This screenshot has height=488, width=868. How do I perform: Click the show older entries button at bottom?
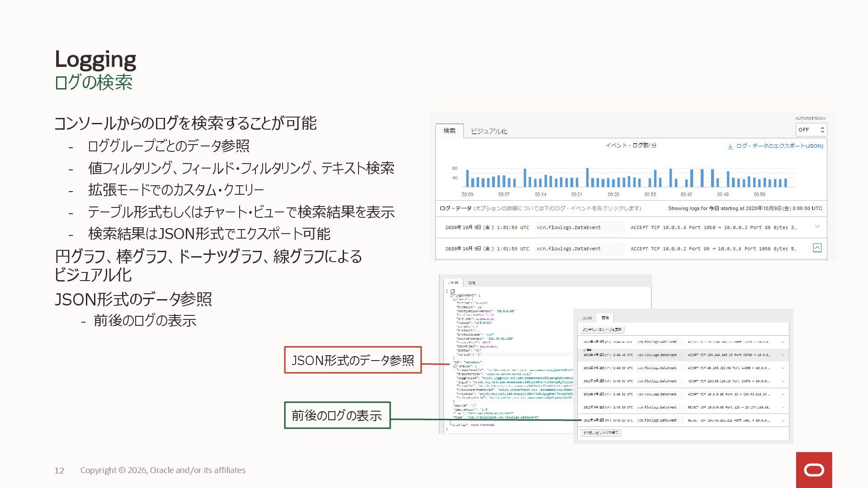point(600,433)
